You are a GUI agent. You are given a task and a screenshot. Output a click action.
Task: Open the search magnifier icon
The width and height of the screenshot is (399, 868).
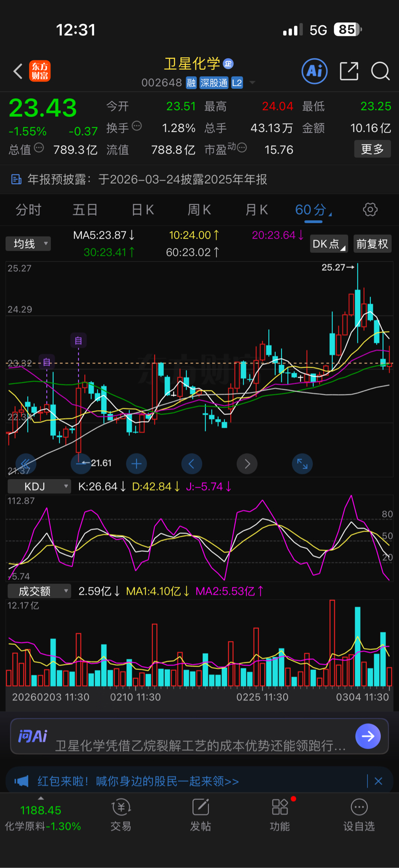click(380, 71)
